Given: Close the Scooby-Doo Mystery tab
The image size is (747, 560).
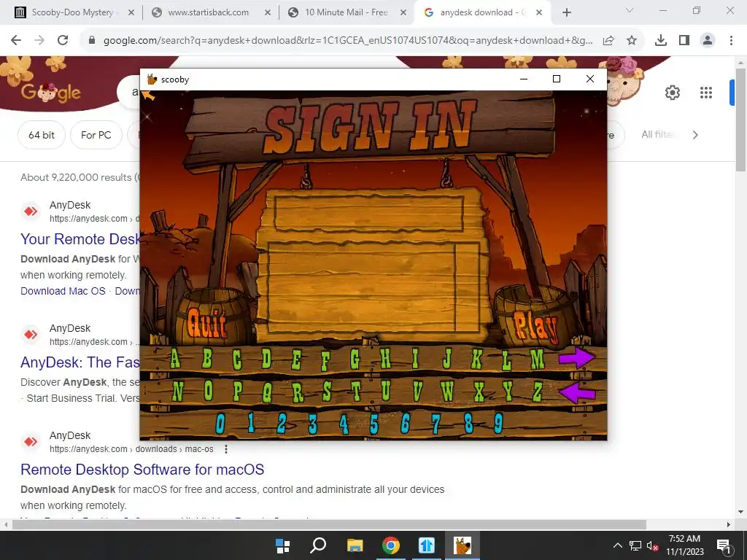Looking at the screenshot, I should [x=131, y=12].
